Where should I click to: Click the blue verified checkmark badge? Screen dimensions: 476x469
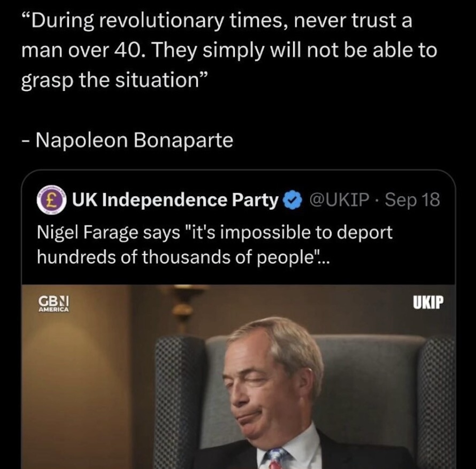294,200
